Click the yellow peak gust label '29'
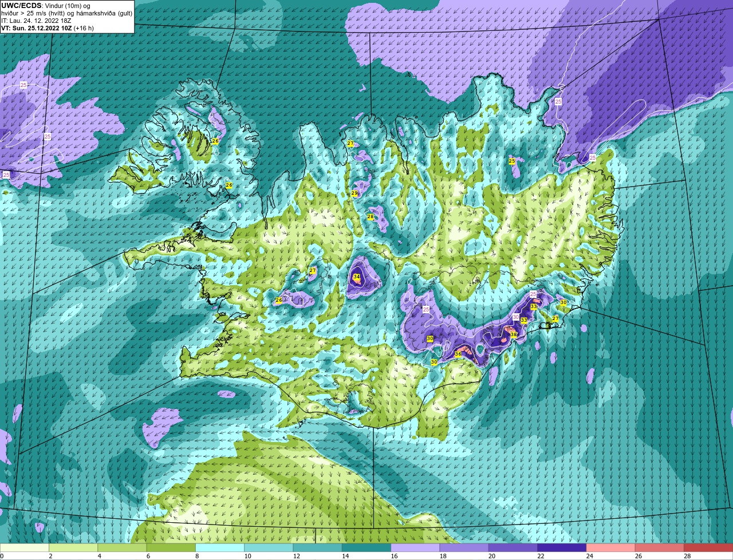The image size is (733, 560). pos(354,194)
